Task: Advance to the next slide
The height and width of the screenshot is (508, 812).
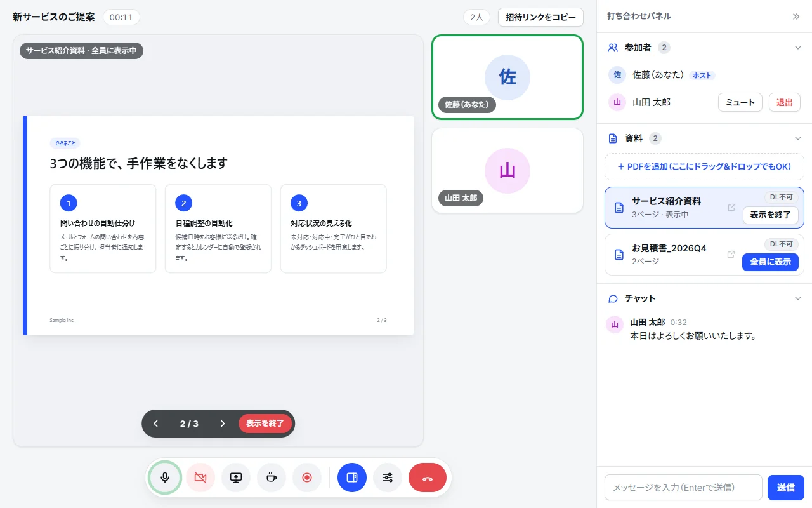Action: point(223,424)
